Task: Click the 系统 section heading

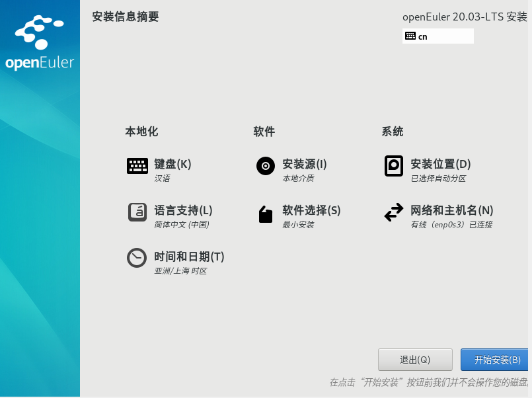Action: coord(392,132)
